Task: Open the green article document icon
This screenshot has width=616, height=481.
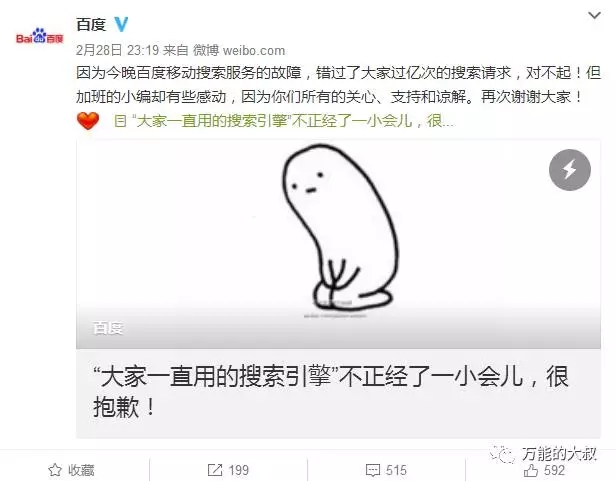Action: (x=120, y=121)
